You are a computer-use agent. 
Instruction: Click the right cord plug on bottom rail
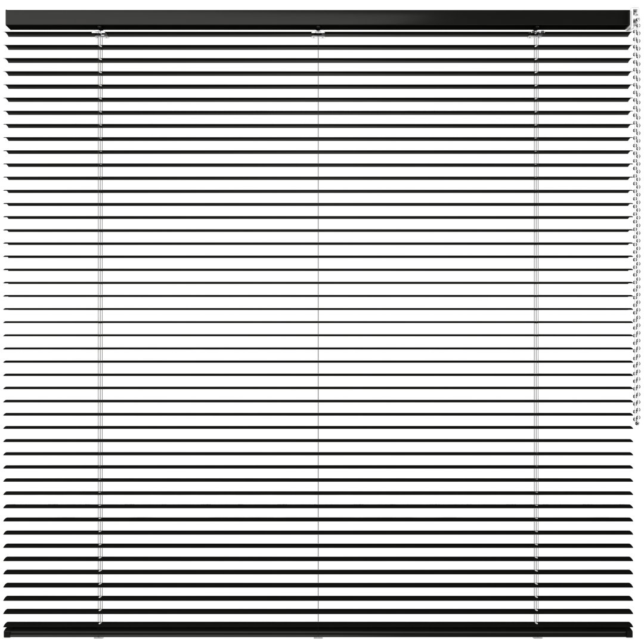point(536,637)
